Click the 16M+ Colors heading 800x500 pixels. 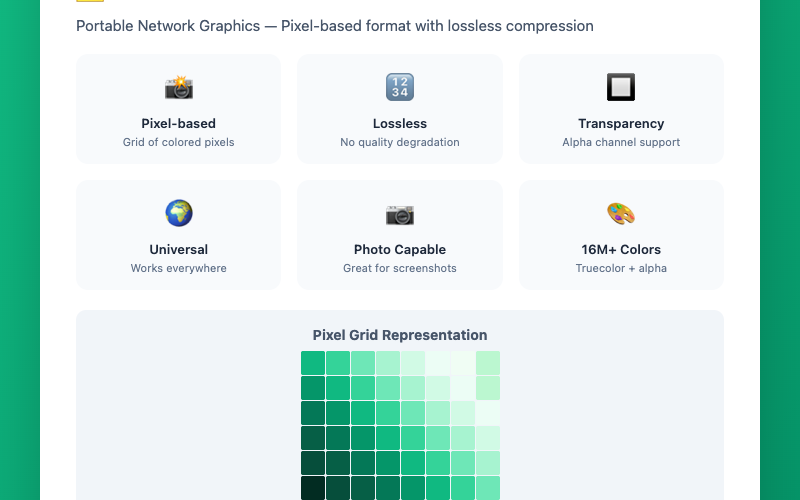[x=621, y=249]
